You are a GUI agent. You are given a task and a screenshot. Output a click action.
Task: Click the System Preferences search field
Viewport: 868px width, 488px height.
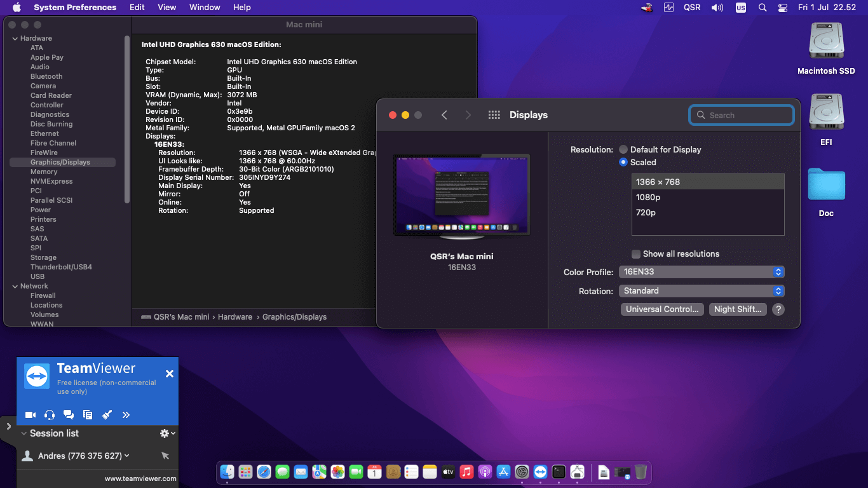click(x=742, y=115)
